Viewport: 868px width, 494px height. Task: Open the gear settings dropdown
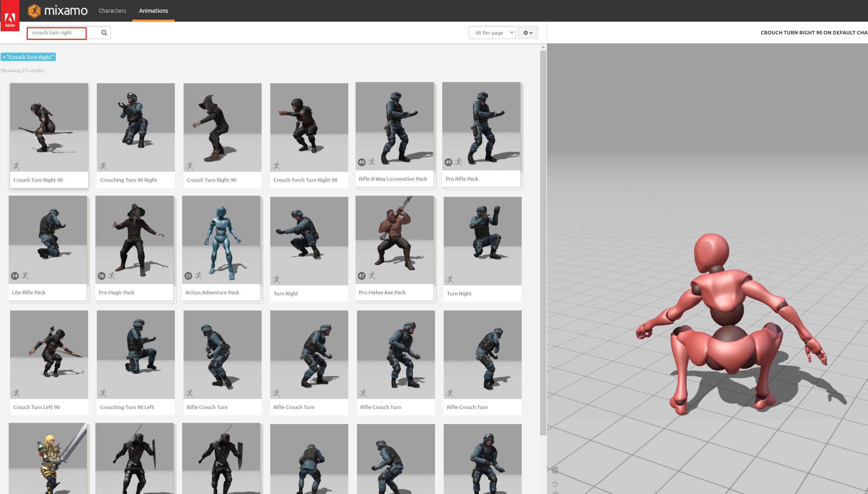[528, 33]
